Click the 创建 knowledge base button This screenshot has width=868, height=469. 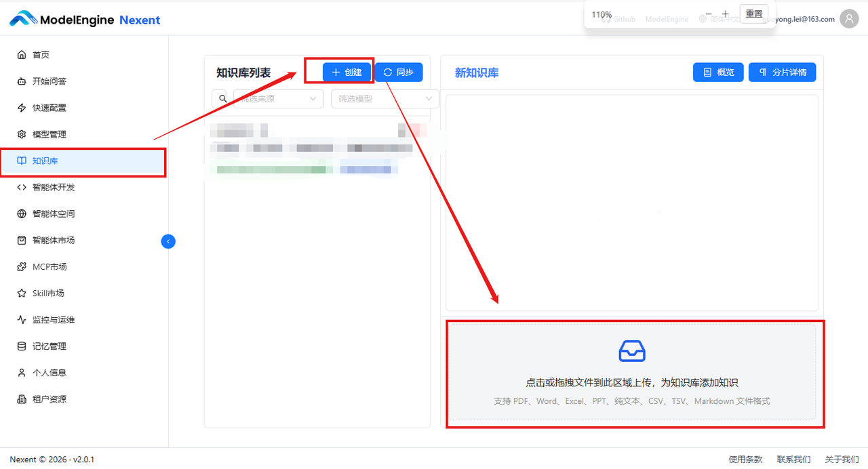(x=347, y=72)
